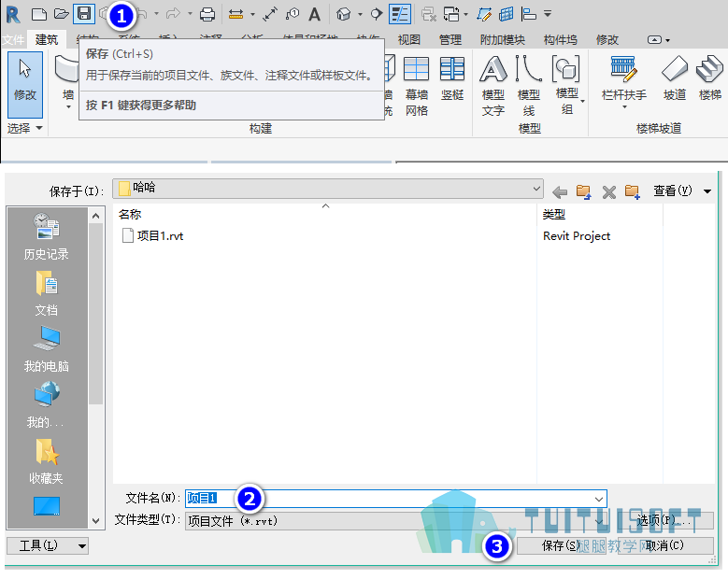Switch to the Add-Ins ribbon tab

[x=503, y=40]
